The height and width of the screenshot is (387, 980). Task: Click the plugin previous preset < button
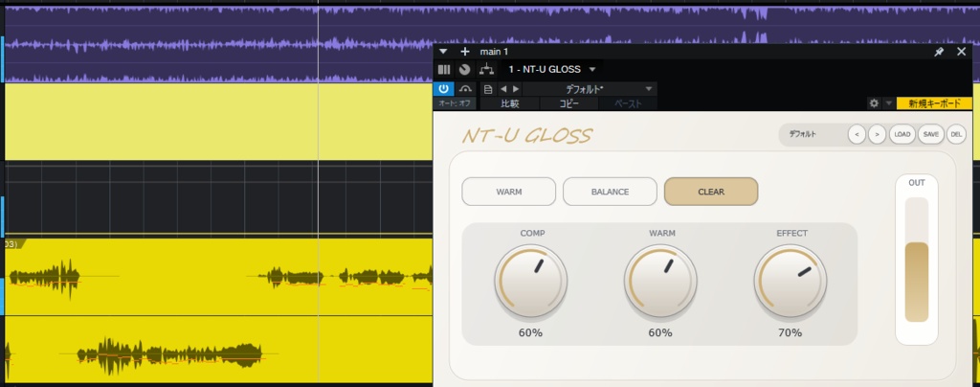pyautogui.click(x=857, y=134)
